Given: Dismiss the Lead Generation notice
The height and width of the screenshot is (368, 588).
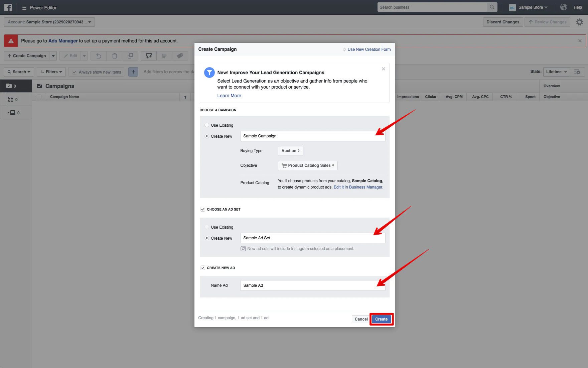Looking at the screenshot, I should (384, 69).
